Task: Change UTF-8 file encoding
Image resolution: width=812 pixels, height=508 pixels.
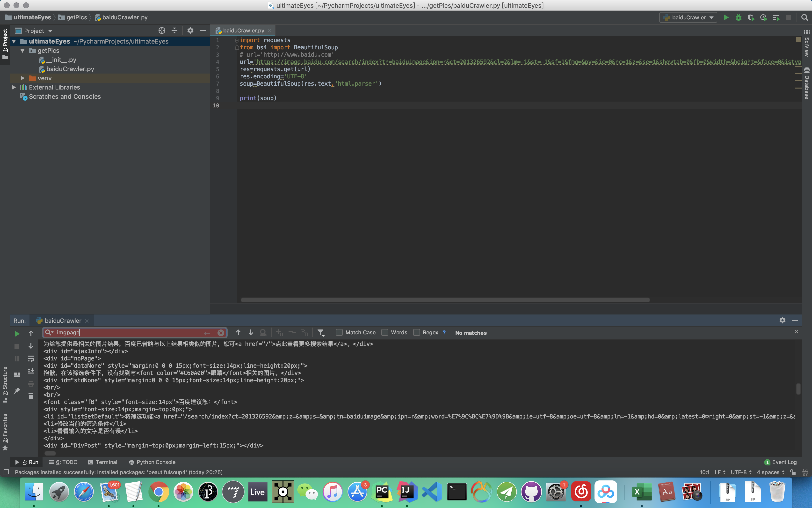Action: coord(741,472)
